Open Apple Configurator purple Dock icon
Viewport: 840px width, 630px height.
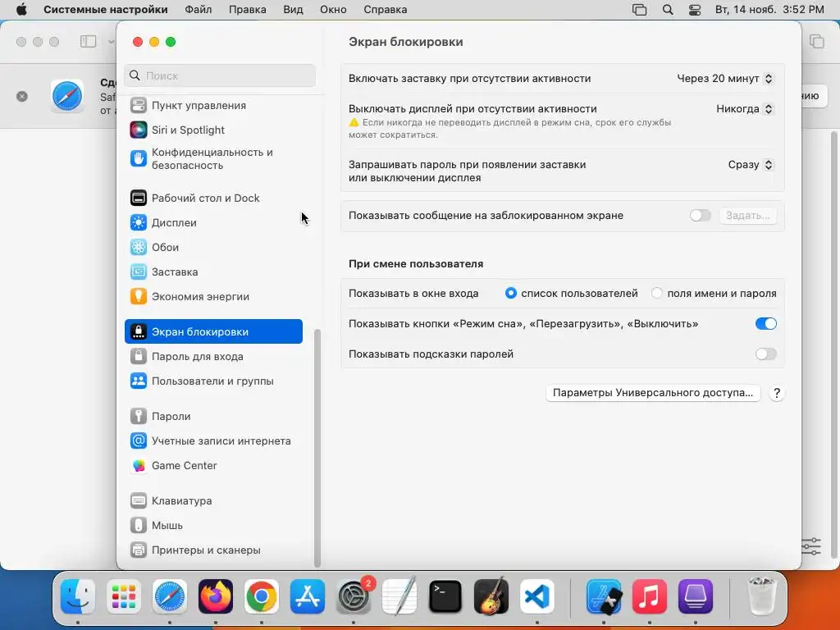coord(696,596)
